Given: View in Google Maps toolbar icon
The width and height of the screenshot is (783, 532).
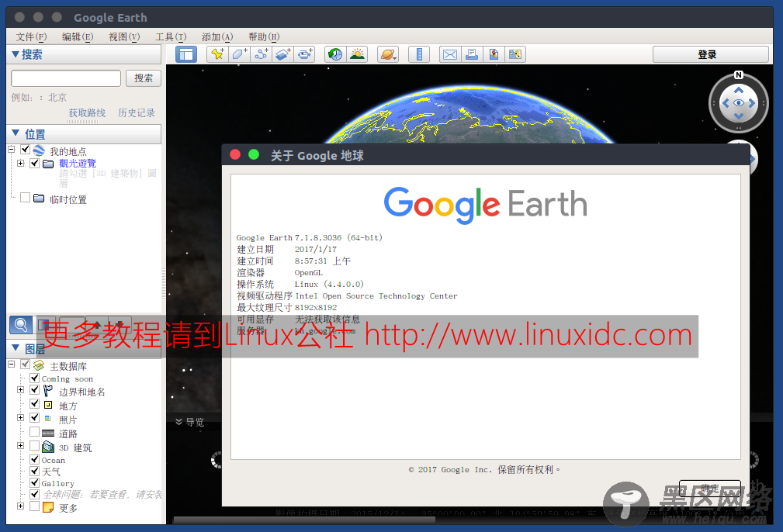Looking at the screenshot, I should click(x=514, y=54).
